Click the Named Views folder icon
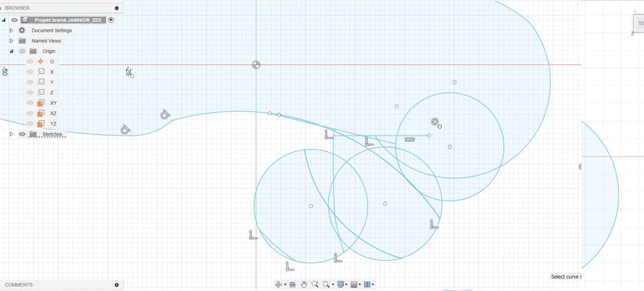 point(22,41)
